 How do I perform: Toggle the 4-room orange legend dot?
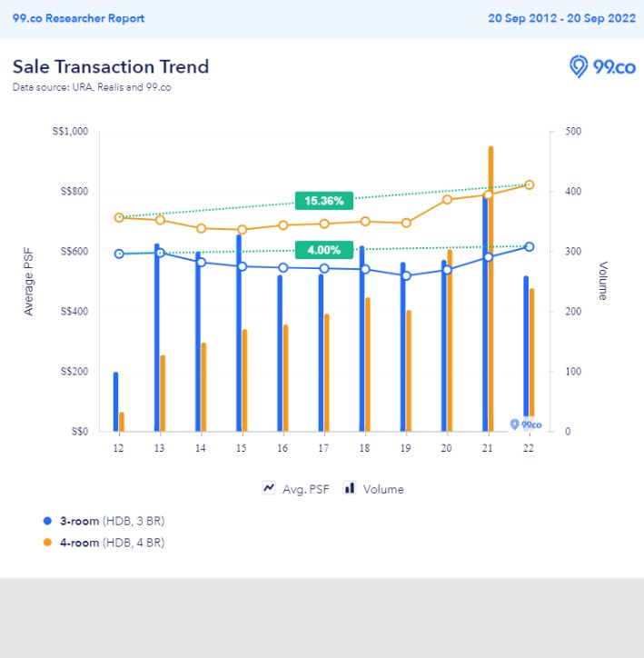pos(47,543)
